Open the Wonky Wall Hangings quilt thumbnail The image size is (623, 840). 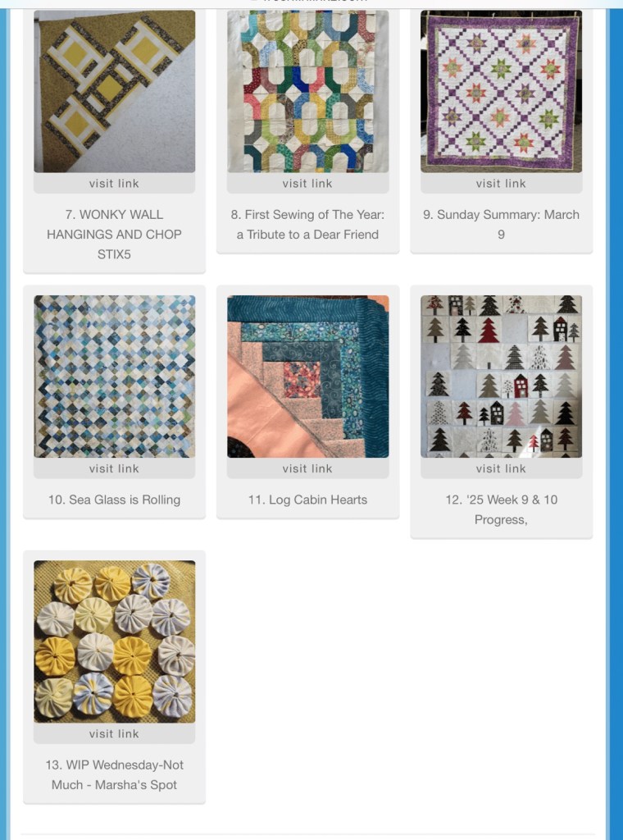(x=115, y=91)
